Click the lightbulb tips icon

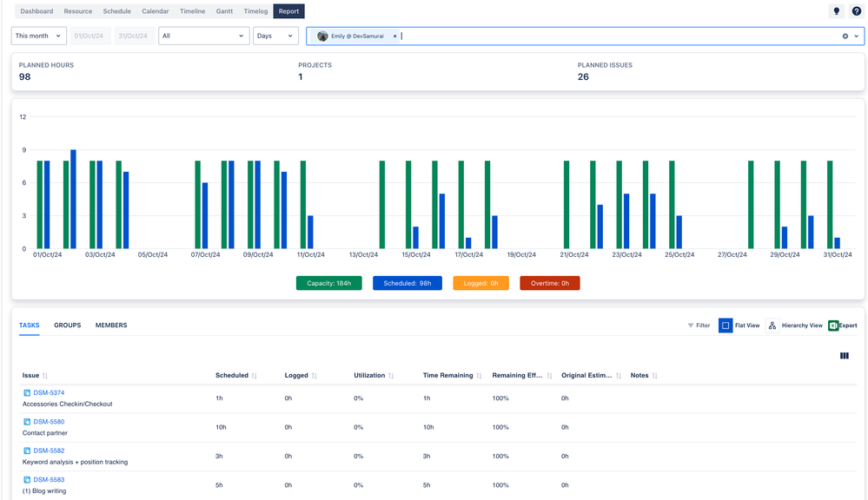tap(837, 11)
